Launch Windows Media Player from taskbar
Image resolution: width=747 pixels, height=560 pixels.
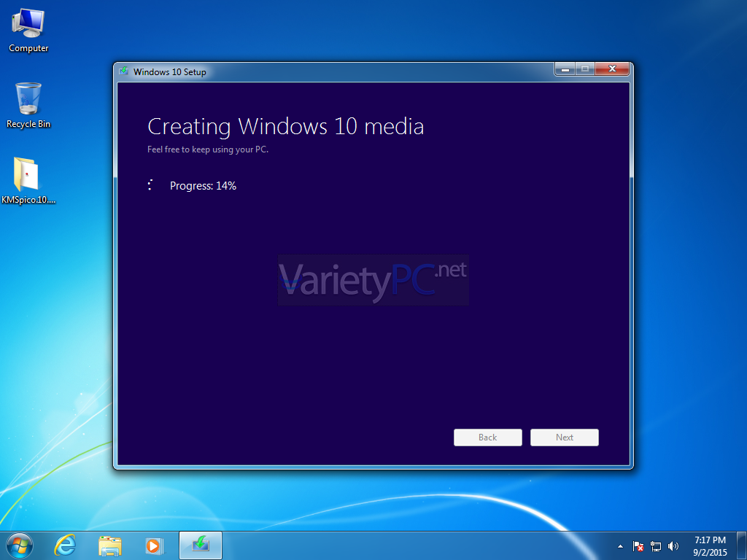coord(154,545)
